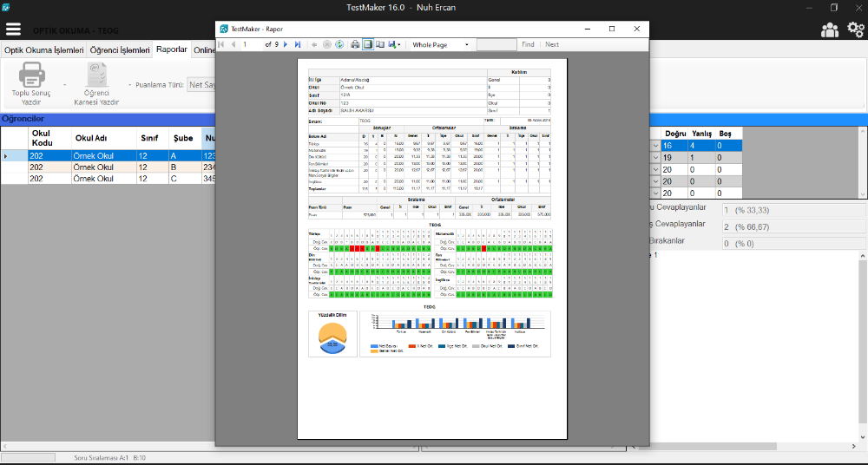This screenshot has width=868, height=465.
Task: Open the hamburger menu
Action: click(13, 29)
